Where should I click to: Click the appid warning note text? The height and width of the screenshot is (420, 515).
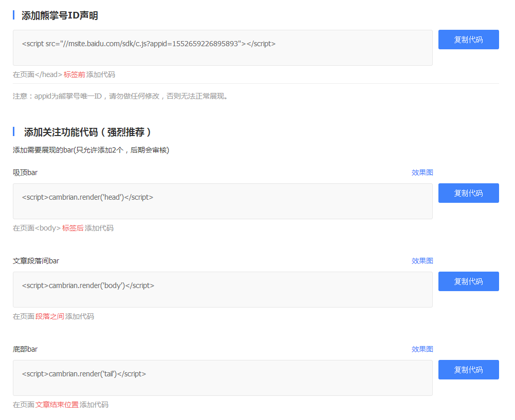[120, 96]
